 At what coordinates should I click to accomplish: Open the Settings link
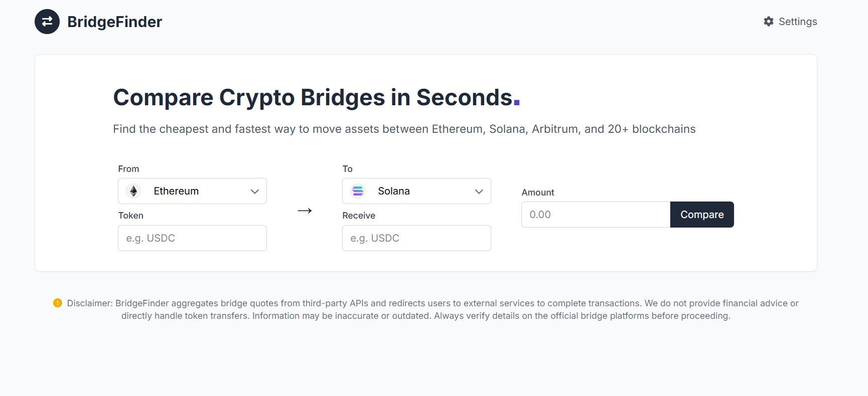[790, 22]
